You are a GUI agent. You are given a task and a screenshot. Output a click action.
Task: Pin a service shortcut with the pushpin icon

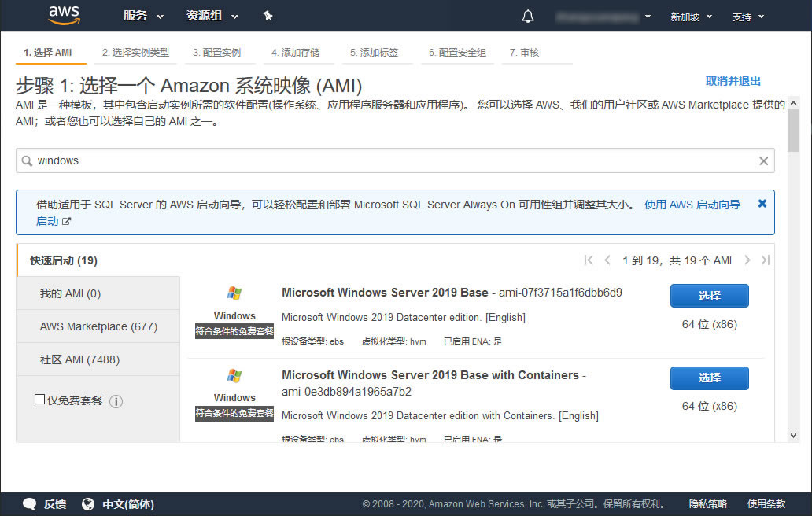click(x=268, y=16)
